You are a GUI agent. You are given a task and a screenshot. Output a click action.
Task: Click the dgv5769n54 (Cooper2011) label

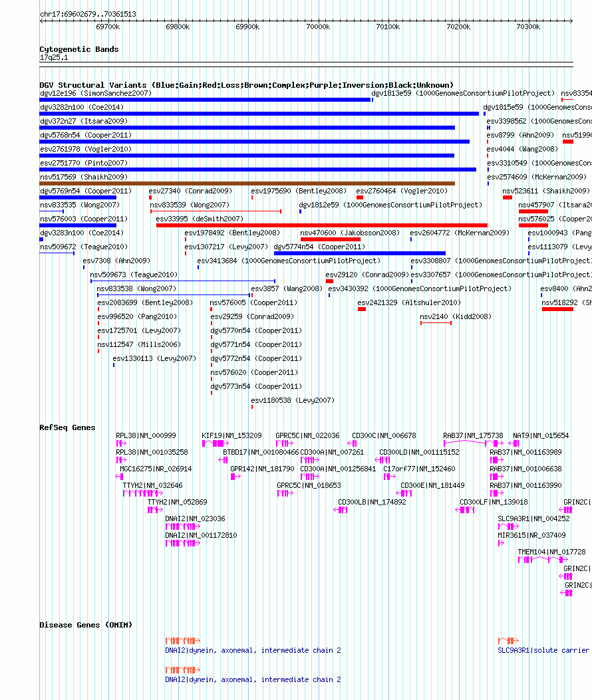click(x=86, y=191)
